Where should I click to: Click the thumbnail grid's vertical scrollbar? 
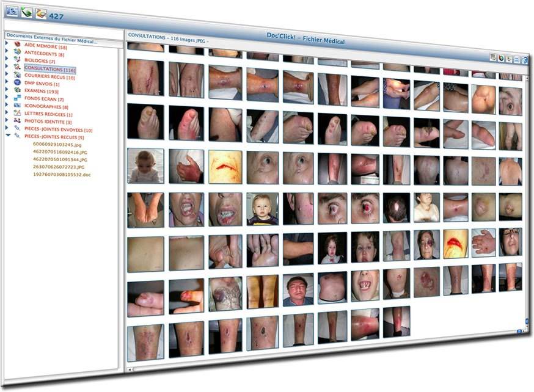pos(527,201)
